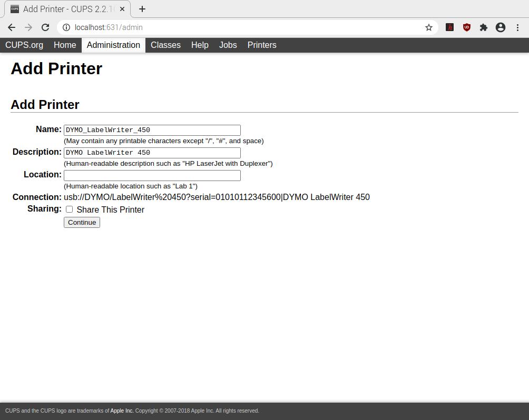The image size is (529, 420).
Task: Open the Chrome three-dot menu
Action: pyautogui.click(x=517, y=27)
